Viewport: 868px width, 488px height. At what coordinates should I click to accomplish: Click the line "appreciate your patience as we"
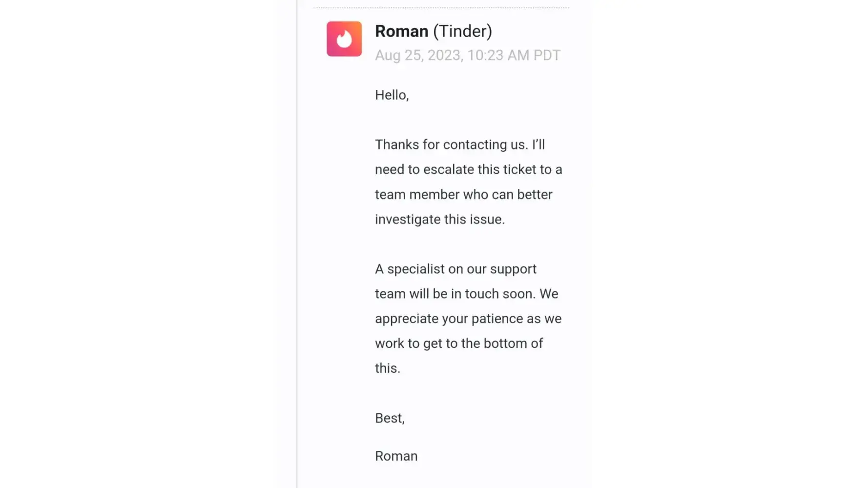(468, 319)
